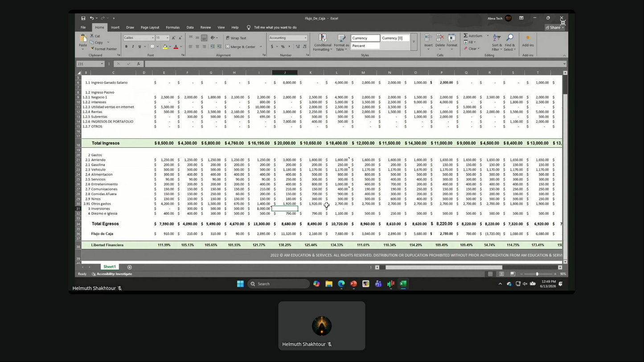The height and width of the screenshot is (362, 644).
Task: Click the Orientation text-angle icon
Action: point(213,38)
